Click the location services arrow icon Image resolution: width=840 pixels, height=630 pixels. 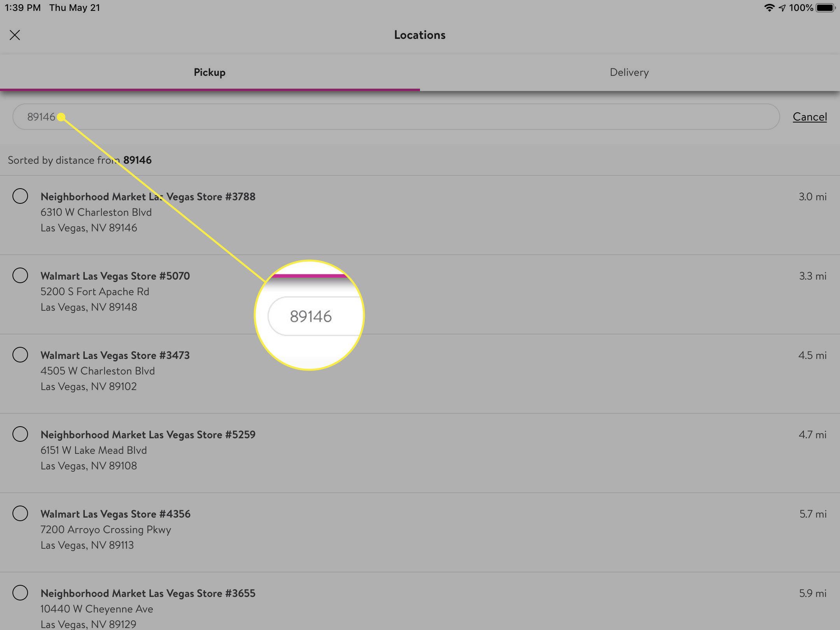point(782,8)
